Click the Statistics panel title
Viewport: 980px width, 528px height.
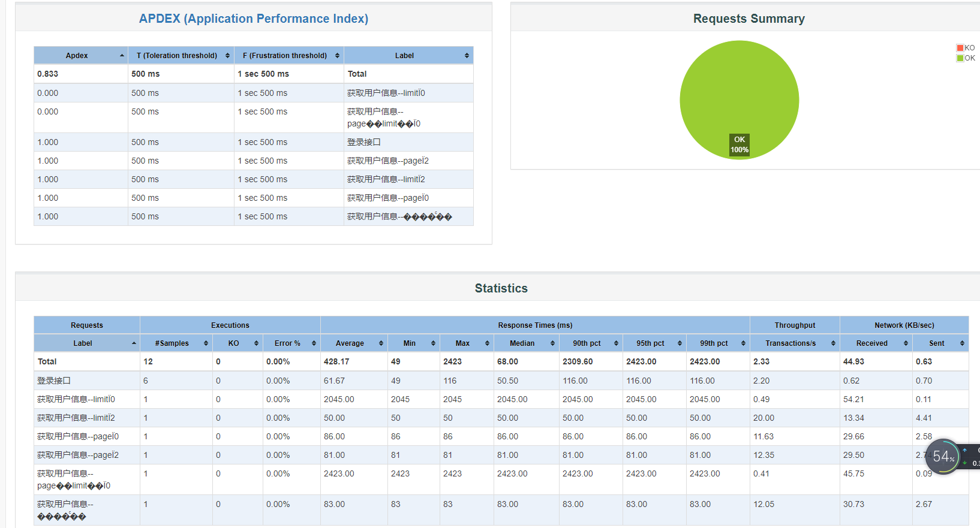501,288
